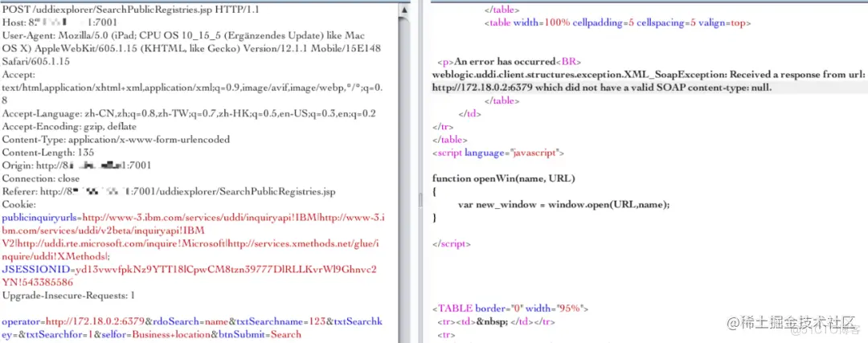Click the text/html,application/xhtml+xml accept value
The width and height of the screenshot is (868, 343).
[x=193, y=88]
